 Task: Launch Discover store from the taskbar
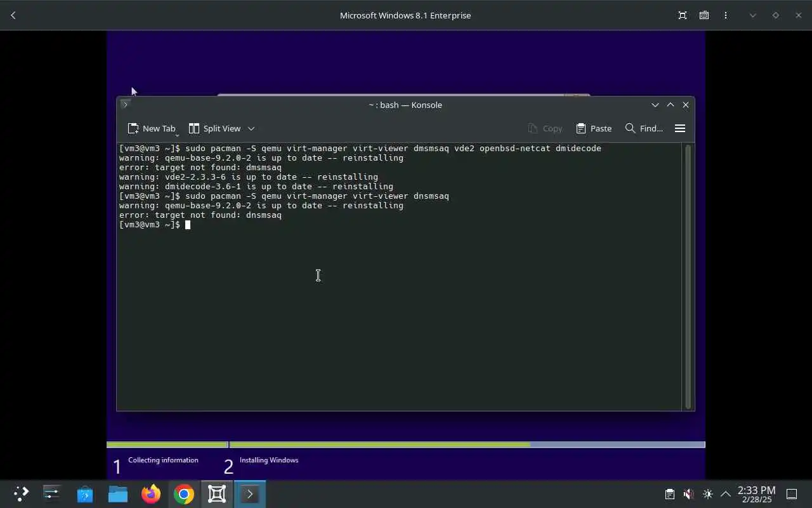(x=85, y=493)
